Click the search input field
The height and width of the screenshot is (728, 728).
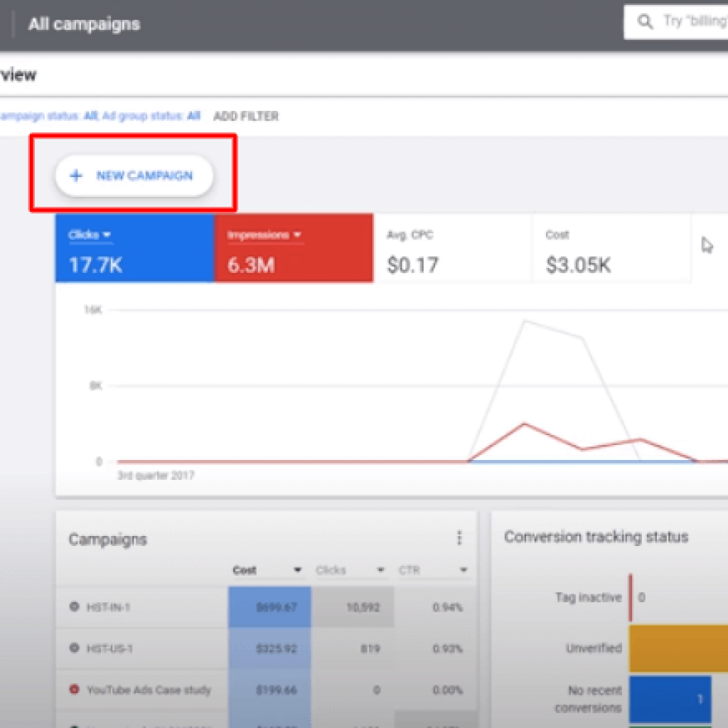tap(693, 21)
